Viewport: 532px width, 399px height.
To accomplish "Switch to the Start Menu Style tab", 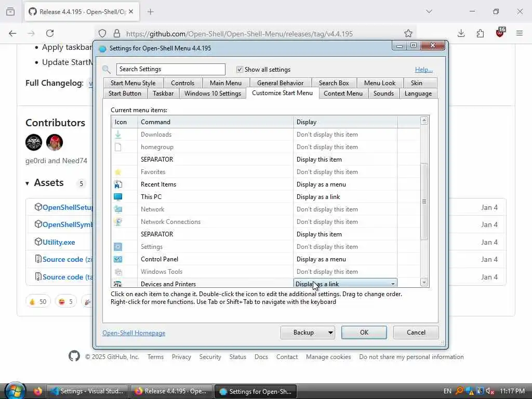I will pyautogui.click(x=133, y=83).
